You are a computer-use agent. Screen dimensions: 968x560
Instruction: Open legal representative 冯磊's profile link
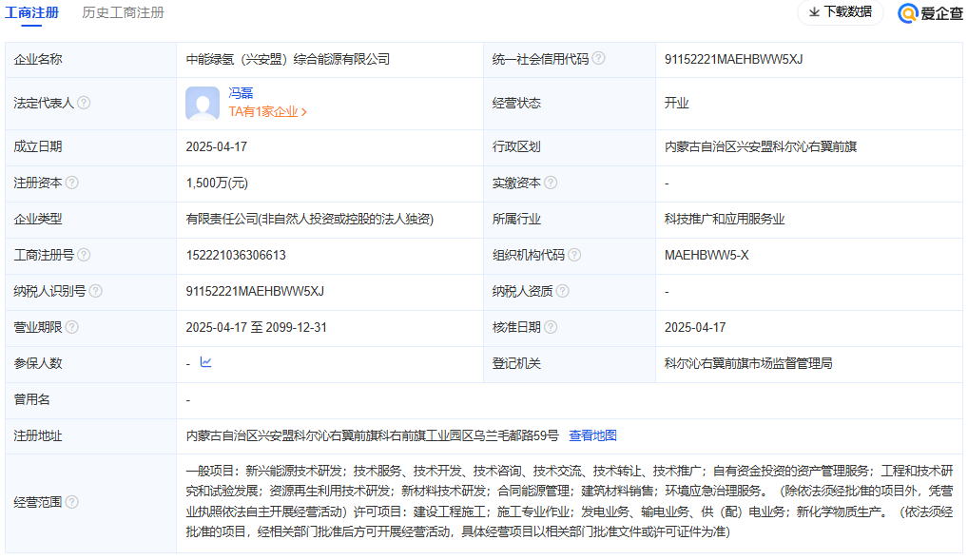241,93
